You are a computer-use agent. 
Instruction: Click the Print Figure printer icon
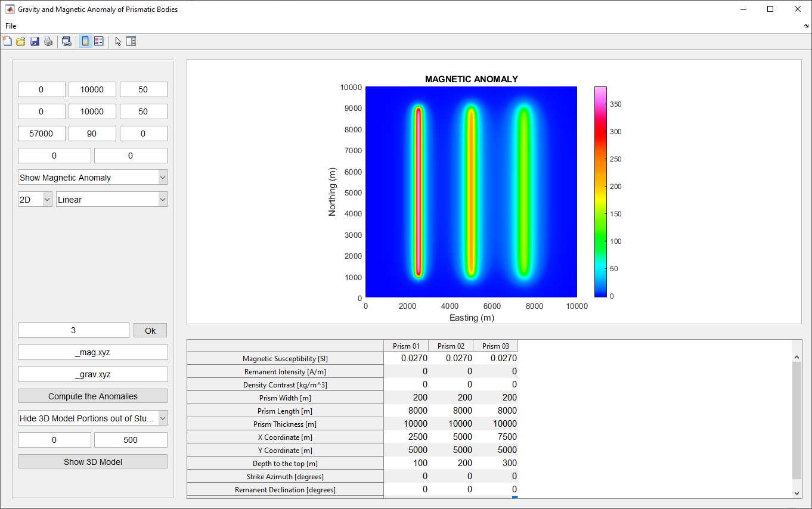48,41
